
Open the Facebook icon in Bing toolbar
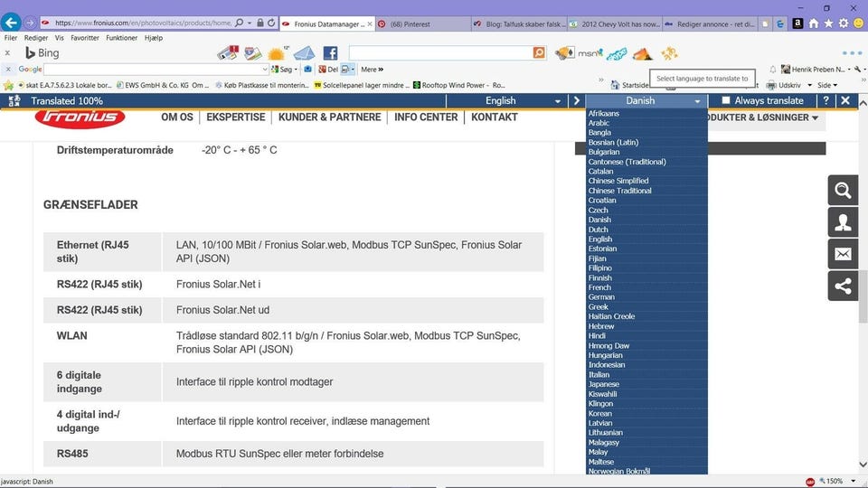coord(330,53)
